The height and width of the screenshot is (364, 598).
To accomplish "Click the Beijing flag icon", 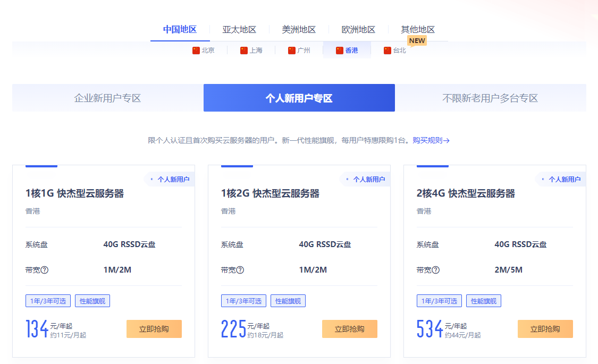I will click(x=196, y=50).
